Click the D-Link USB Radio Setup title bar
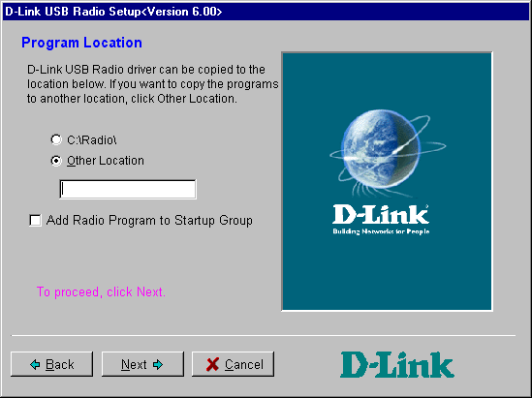Screen dimensions: 532x398 pos(266,12)
